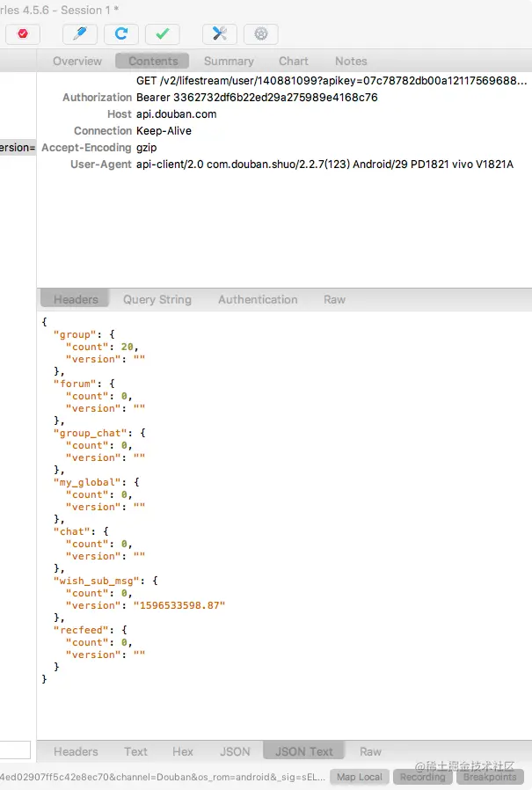This screenshot has width=532, height=790.
Task: Click the User-Agent header name
Action: (x=101, y=165)
